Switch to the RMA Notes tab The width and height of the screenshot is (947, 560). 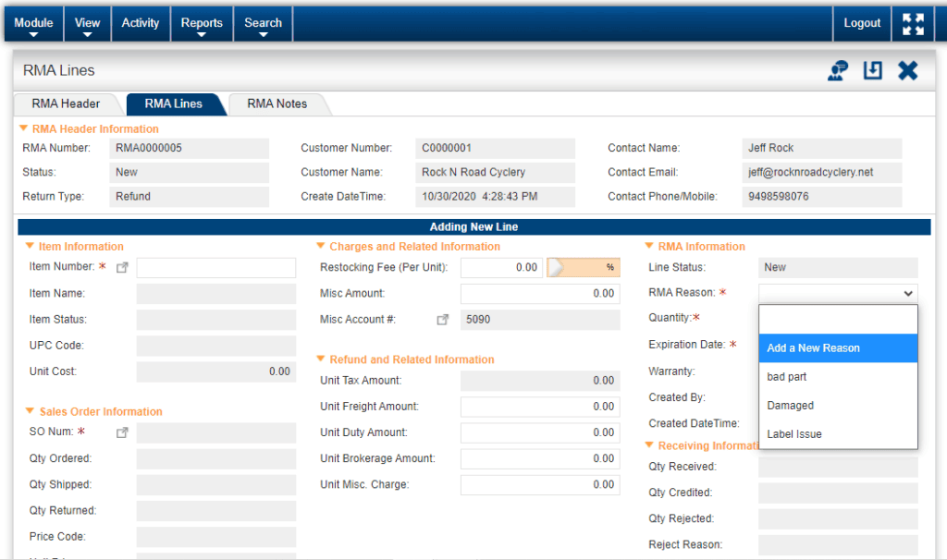pyautogui.click(x=279, y=103)
